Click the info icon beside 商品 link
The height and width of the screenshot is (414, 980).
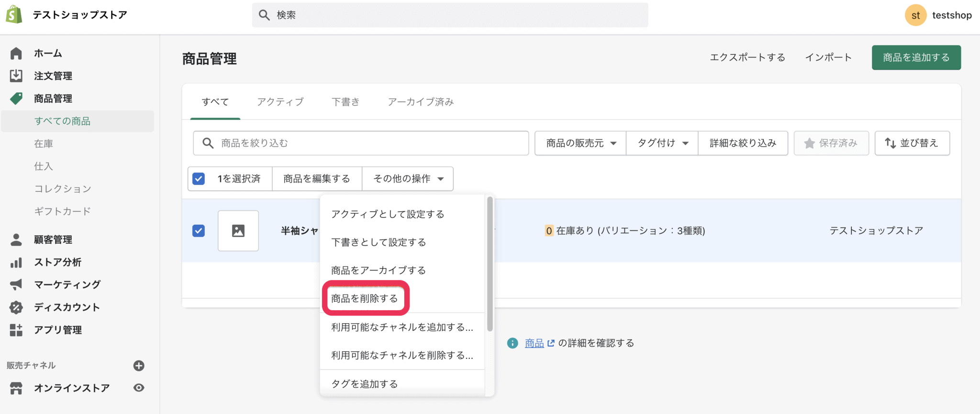point(512,343)
